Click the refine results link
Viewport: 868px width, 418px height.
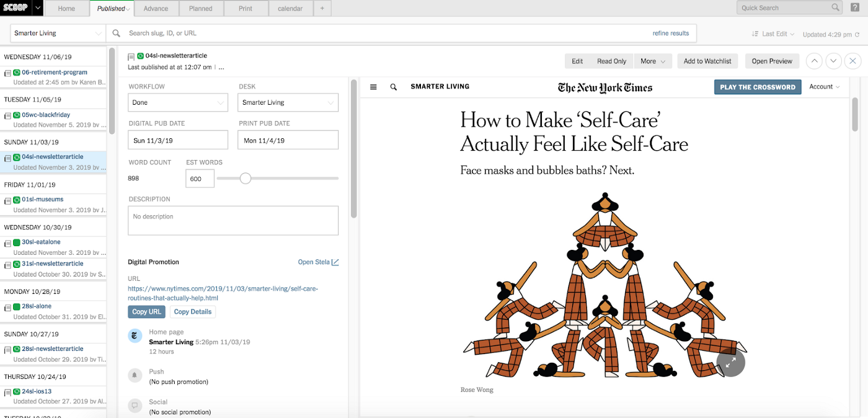coord(670,33)
